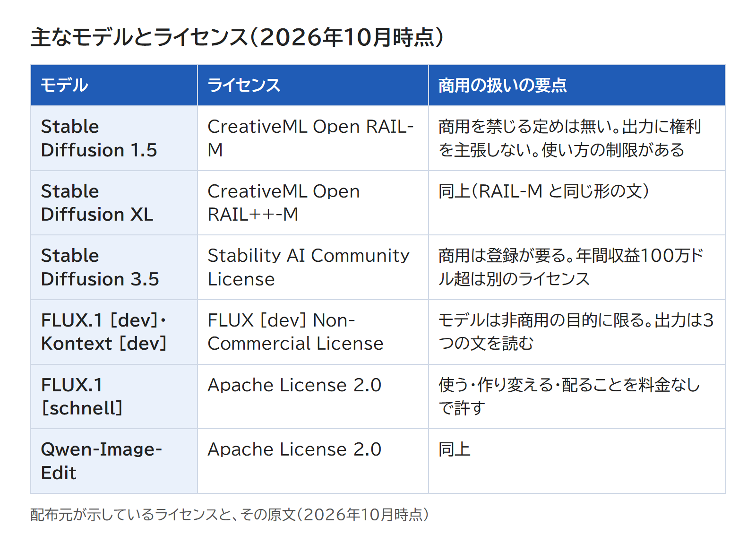This screenshot has width=756, height=552.
Task: Select the Stability AI Community License cell
Action: [313, 267]
